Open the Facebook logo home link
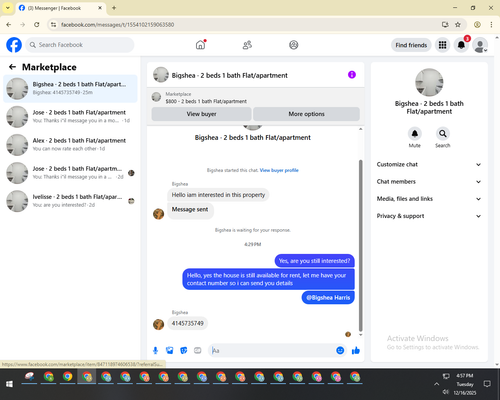 [x=14, y=45]
